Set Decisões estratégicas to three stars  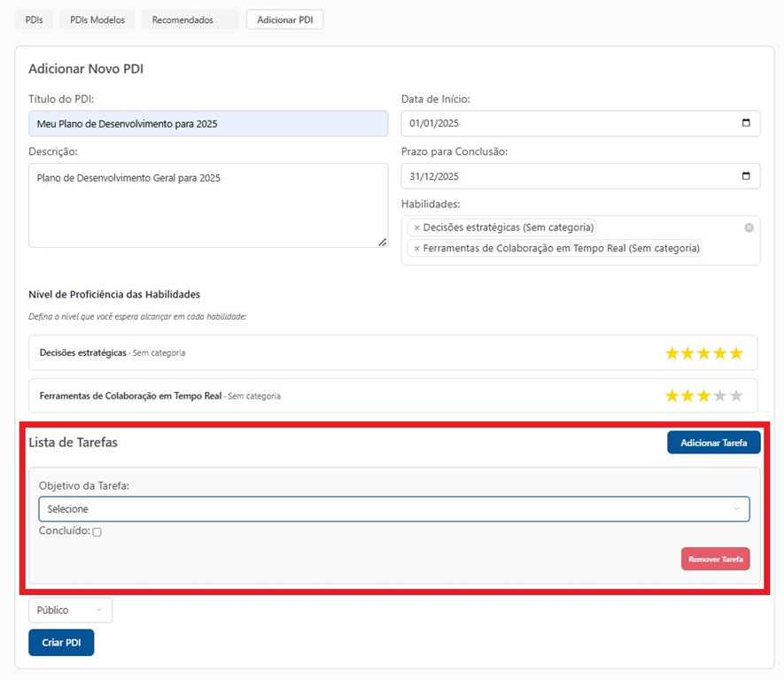pyautogui.click(x=704, y=353)
